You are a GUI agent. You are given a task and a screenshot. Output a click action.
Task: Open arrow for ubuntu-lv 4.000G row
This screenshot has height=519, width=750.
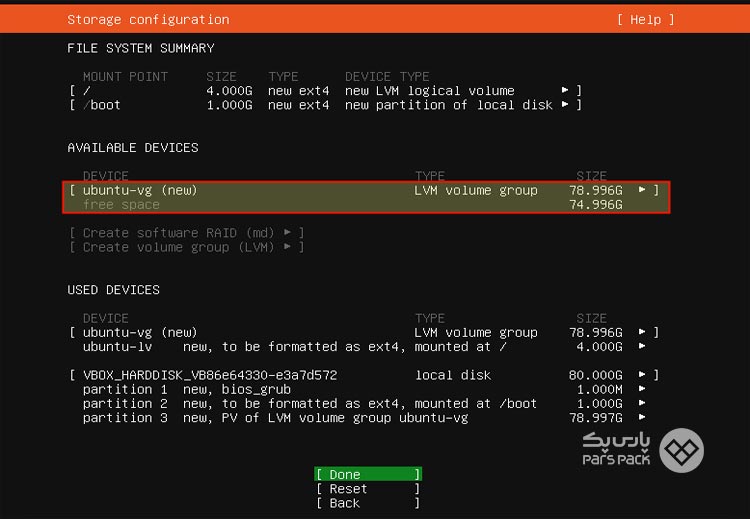pyautogui.click(x=642, y=346)
